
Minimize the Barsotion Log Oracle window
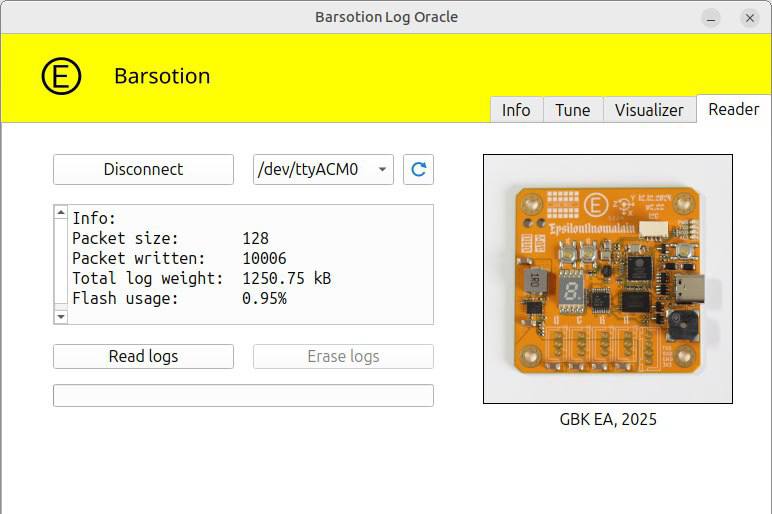coord(710,18)
